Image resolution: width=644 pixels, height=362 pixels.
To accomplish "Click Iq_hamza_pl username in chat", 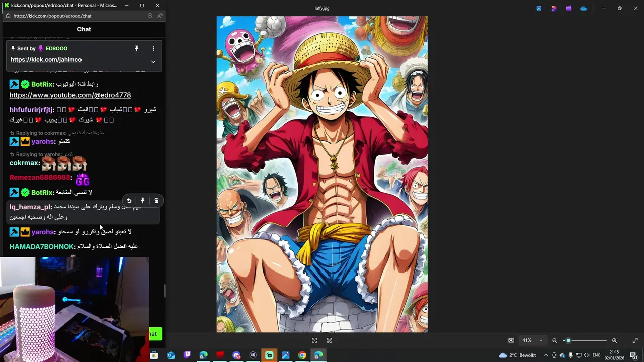I will tap(30, 207).
